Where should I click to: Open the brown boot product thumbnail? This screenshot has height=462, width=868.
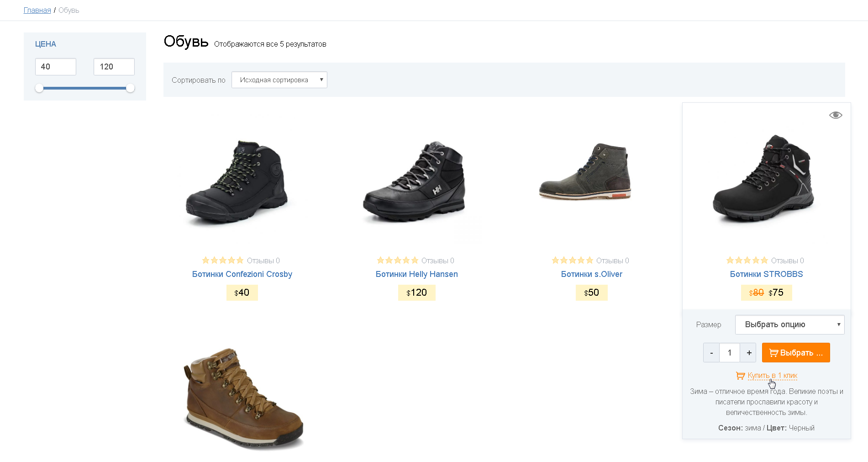click(243, 398)
